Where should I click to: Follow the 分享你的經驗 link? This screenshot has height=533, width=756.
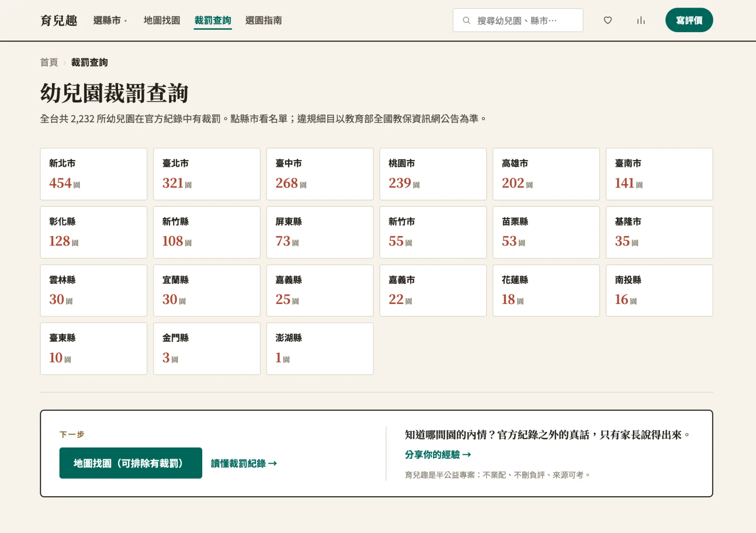coord(438,455)
